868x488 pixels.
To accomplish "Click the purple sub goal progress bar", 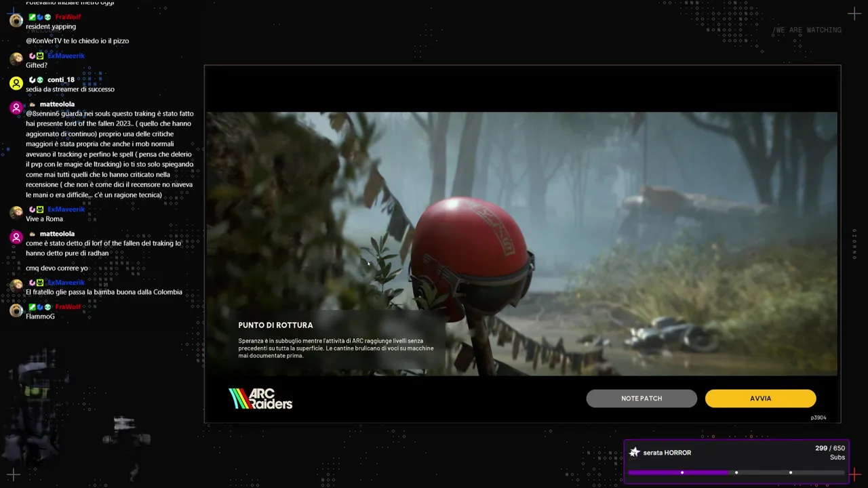I will coord(736,472).
